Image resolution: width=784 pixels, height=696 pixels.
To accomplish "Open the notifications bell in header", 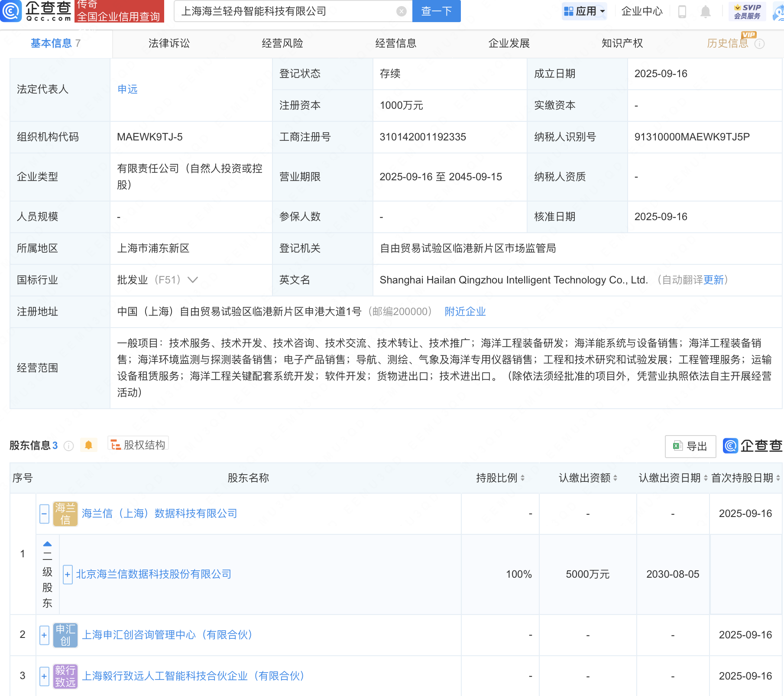I will tap(705, 12).
